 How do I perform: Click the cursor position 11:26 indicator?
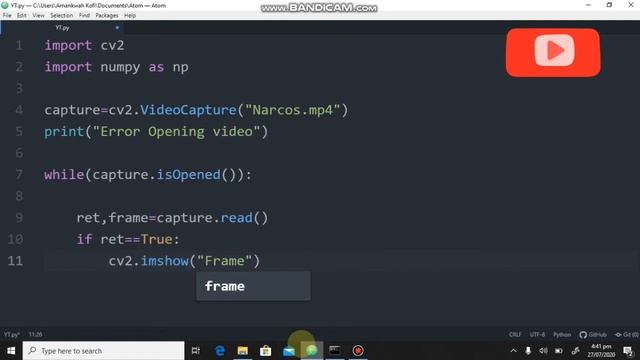(x=36, y=334)
